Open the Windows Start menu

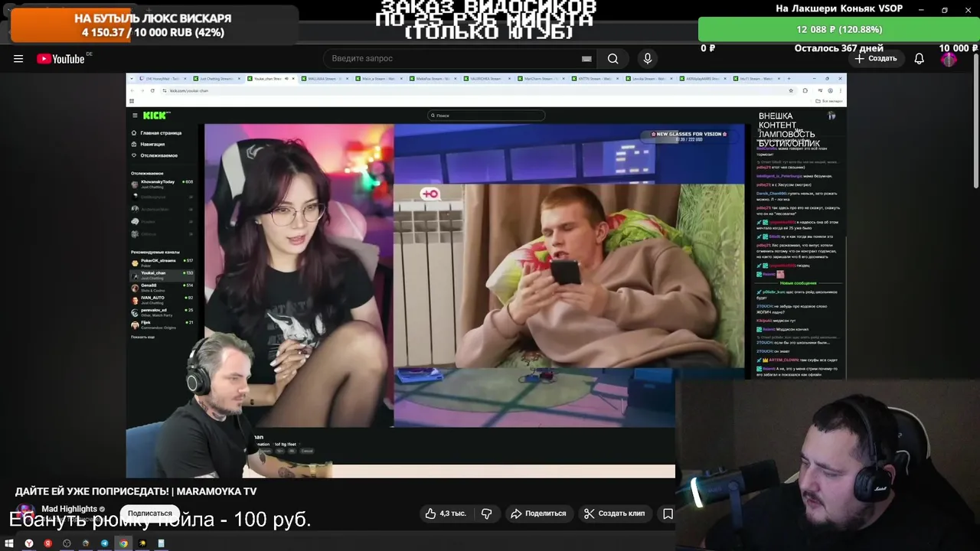pyautogui.click(x=9, y=543)
